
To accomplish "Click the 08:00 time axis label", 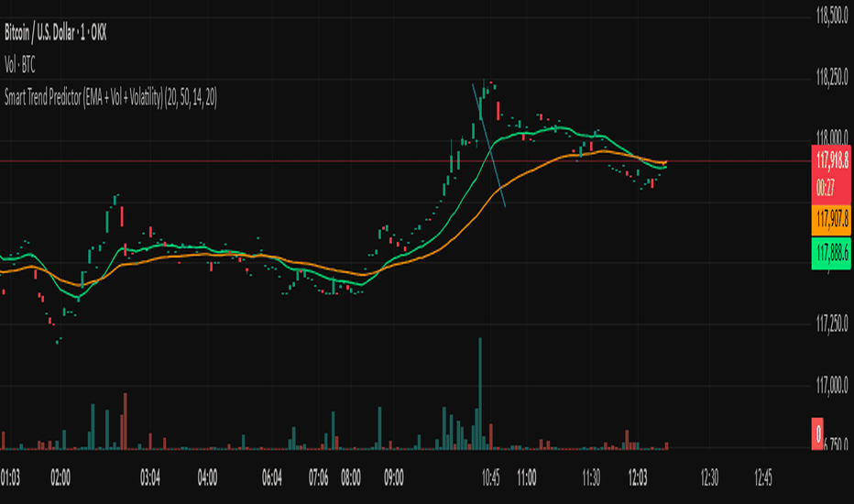I will point(351,478).
